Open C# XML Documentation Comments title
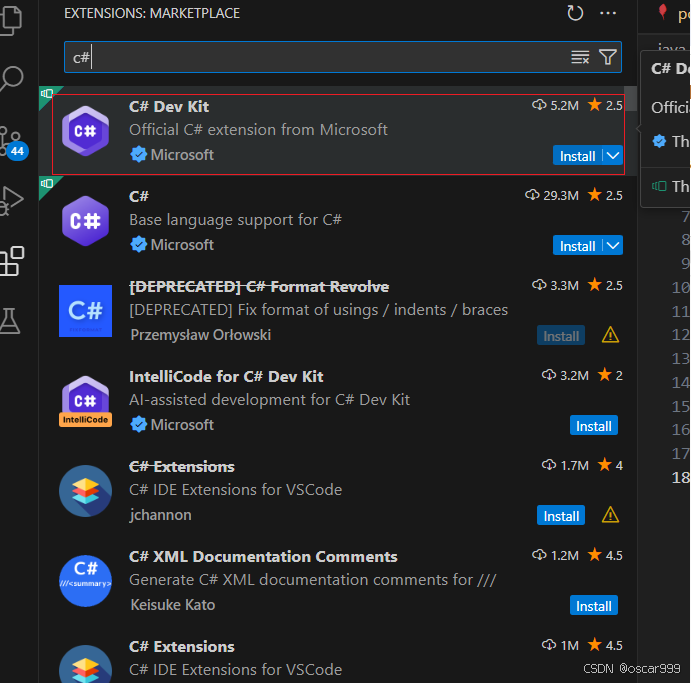The image size is (691, 683). (x=263, y=557)
